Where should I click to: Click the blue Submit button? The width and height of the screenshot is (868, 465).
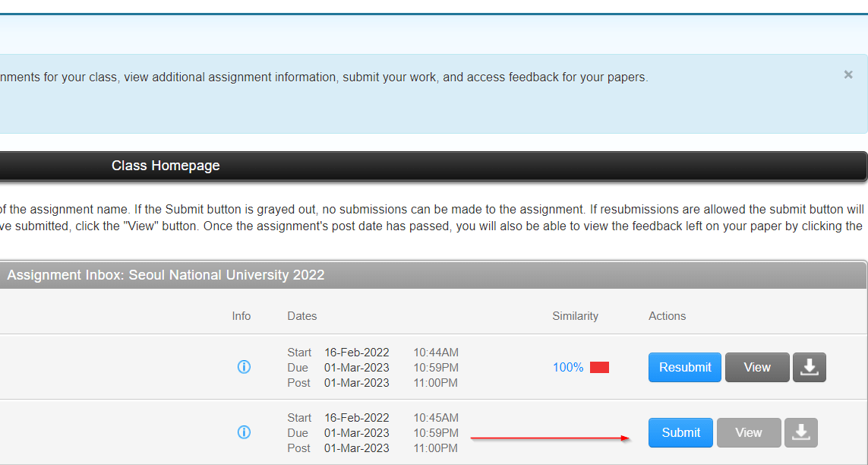pyautogui.click(x=680, y=433)
